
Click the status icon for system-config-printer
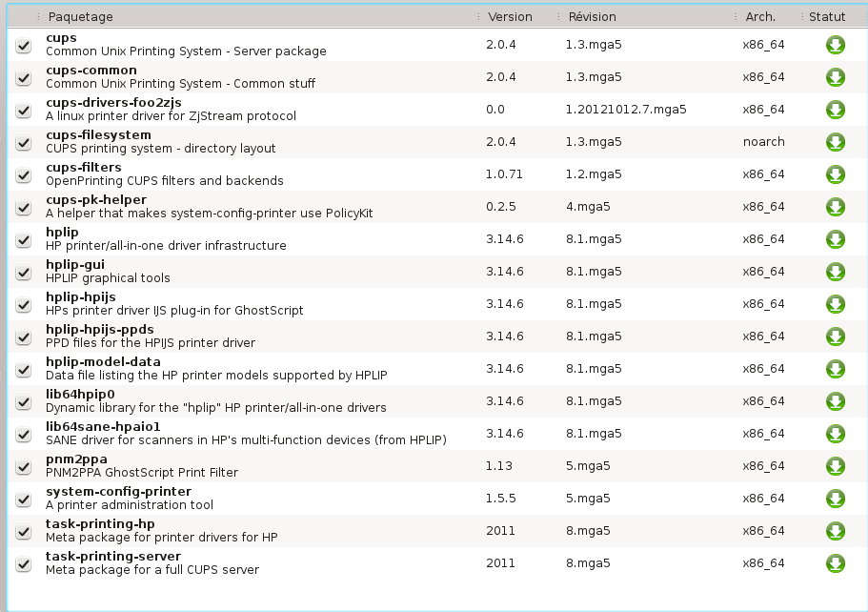tap(835, 499)
